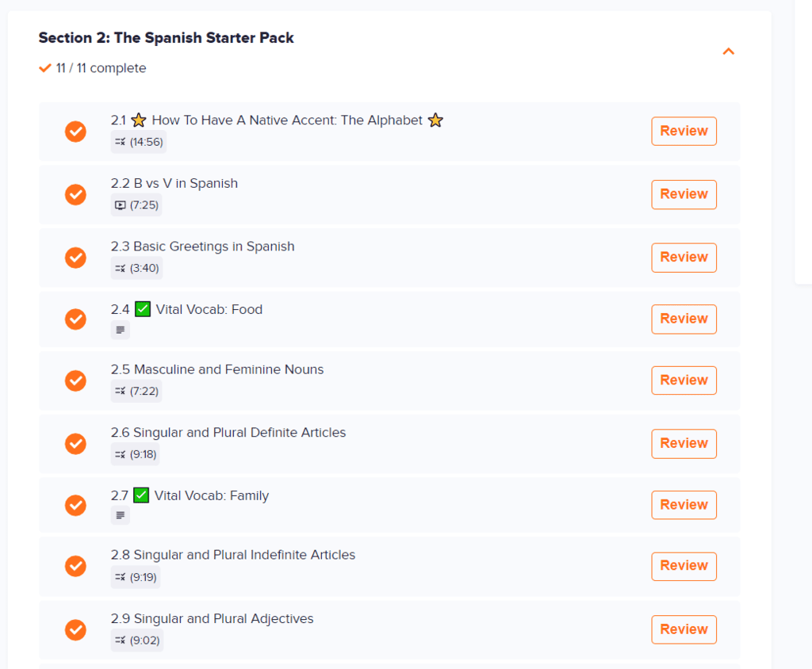Click the text icon under Vital Vocab: Food
The height and width of the screenshot is (669, 812).
click(121, 330)
